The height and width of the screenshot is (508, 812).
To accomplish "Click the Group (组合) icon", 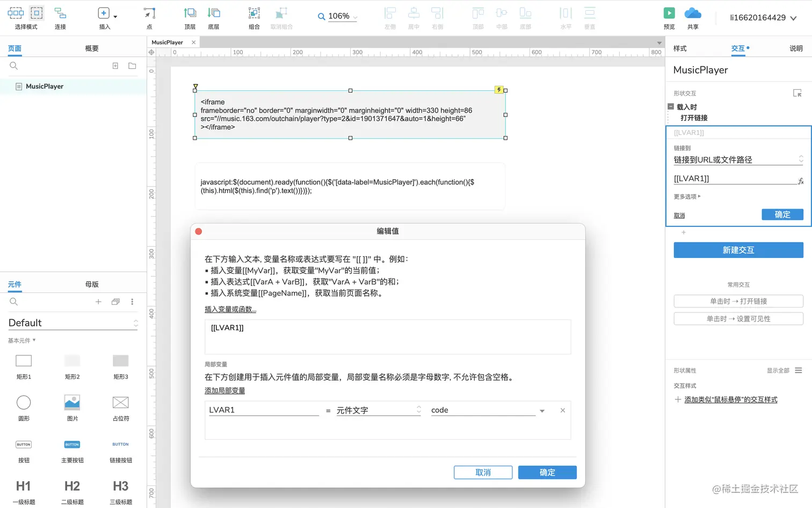I will (254, 13).
